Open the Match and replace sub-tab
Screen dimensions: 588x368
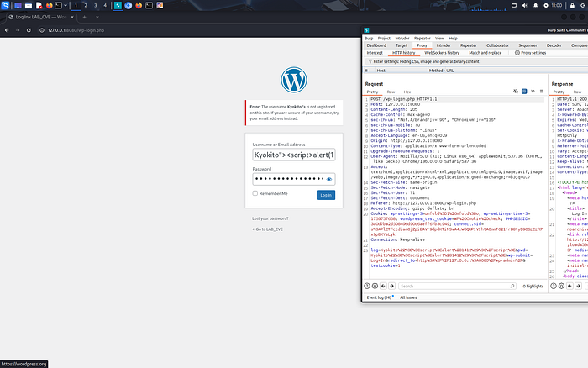click(485, 53)
